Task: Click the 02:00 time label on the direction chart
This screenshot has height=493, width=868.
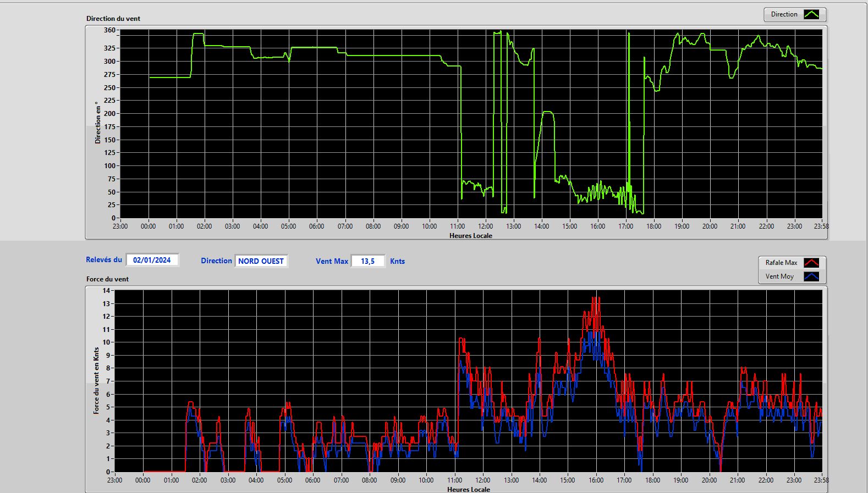Action: point(205,226)
